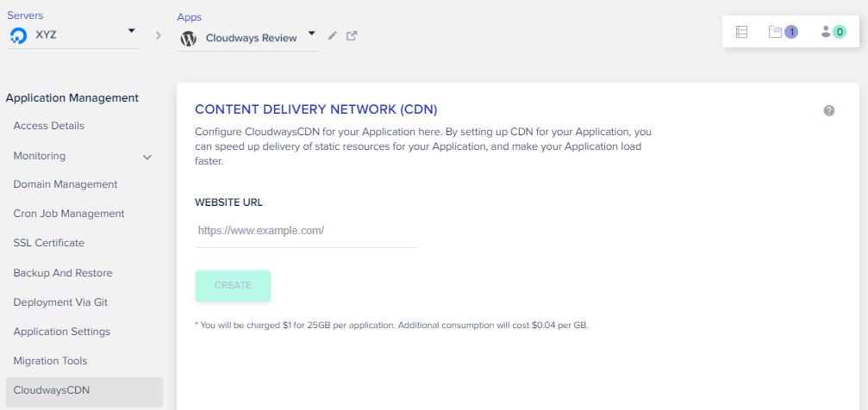Click the pencil edit icon beside app name
The image size is (868, 410).
point(333,36)
